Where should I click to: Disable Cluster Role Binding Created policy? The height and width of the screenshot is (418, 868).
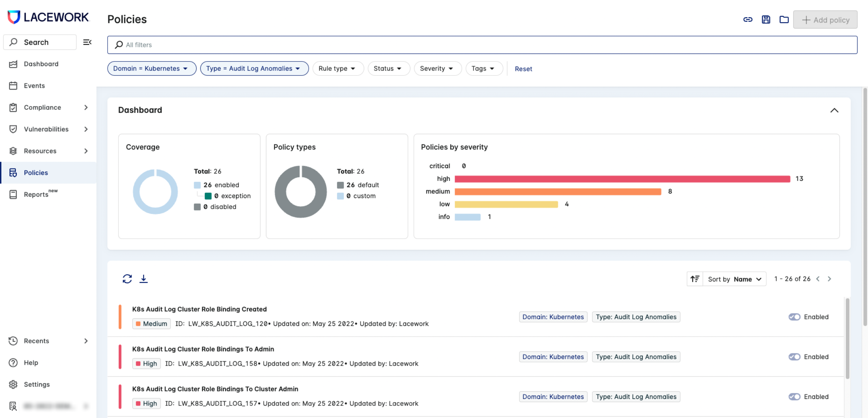794,317
